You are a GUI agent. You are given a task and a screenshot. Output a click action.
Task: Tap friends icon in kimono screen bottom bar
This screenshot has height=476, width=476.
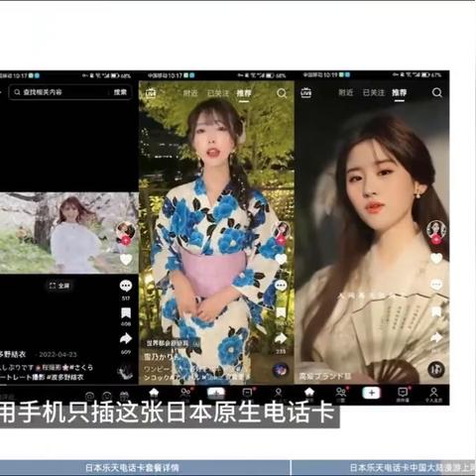click(x=185, y=393)
